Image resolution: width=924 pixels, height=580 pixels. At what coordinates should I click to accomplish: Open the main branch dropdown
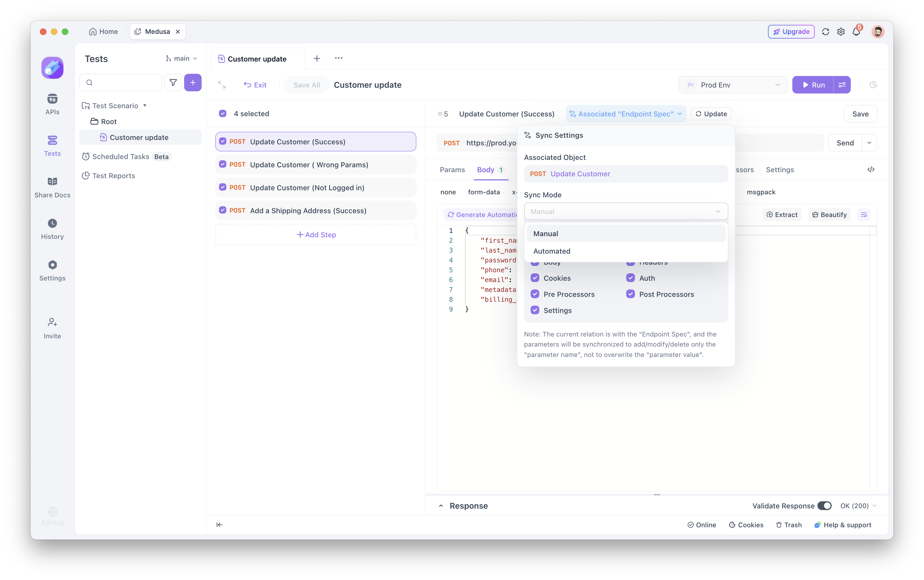click(x=181, y=58)
